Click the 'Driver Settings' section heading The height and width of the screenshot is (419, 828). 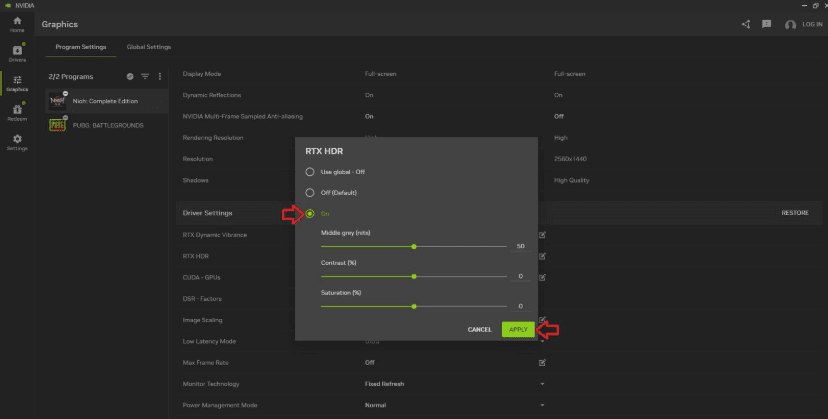click(208, 213)
